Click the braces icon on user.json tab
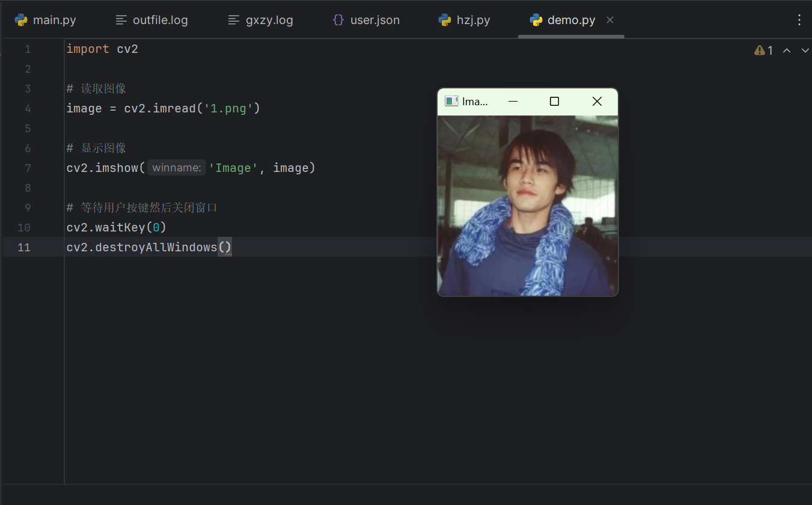This screenshot has width=812, height=505. click(338, 20)
